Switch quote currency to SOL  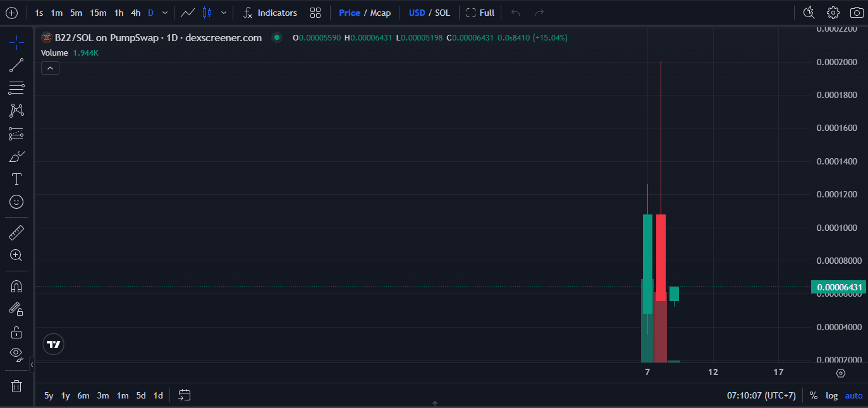(443, 13)
